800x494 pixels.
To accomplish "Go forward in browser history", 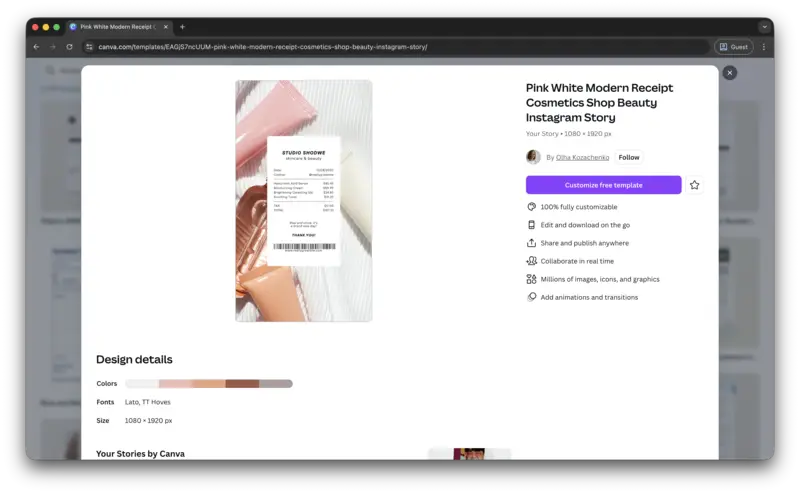I will [x=53, y=47].
